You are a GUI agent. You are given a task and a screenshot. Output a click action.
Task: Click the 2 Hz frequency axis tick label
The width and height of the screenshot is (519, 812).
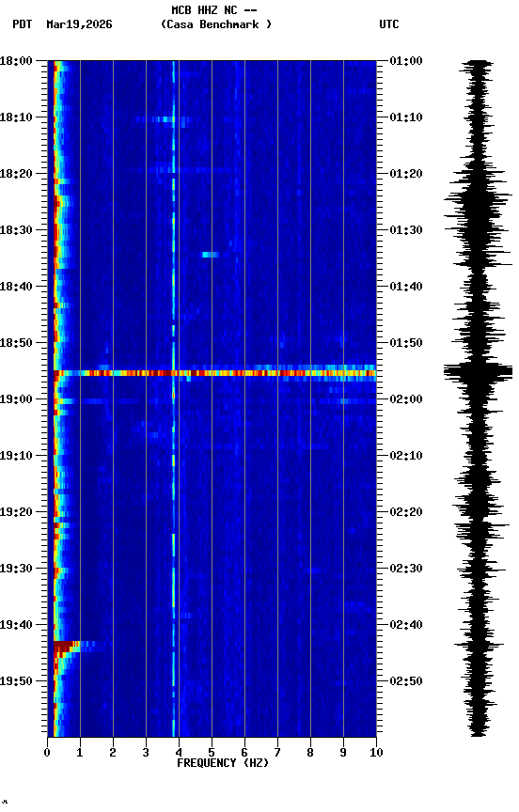click(113, 753)
